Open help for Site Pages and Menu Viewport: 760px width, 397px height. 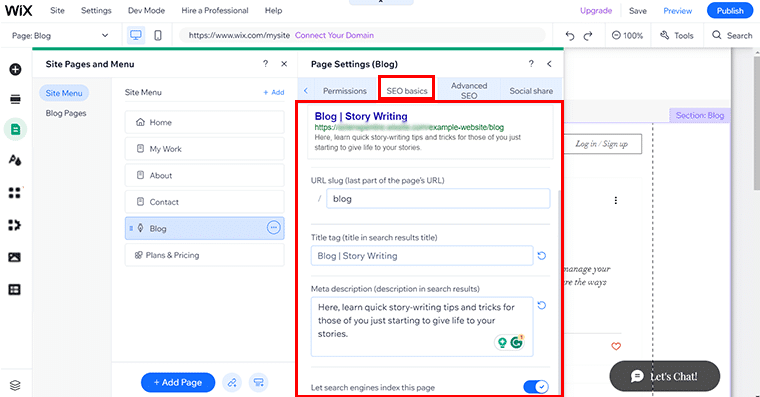pyautogui.click(x=265, y=64)
